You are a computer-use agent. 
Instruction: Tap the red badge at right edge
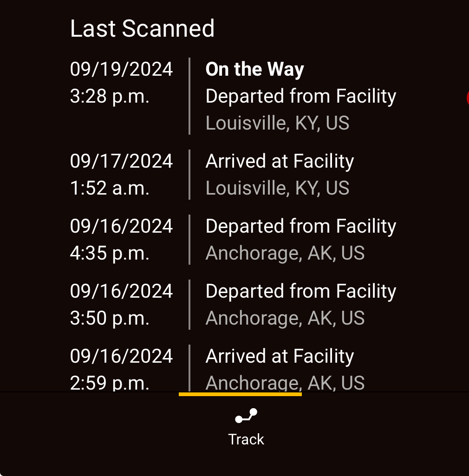(468, 98)
